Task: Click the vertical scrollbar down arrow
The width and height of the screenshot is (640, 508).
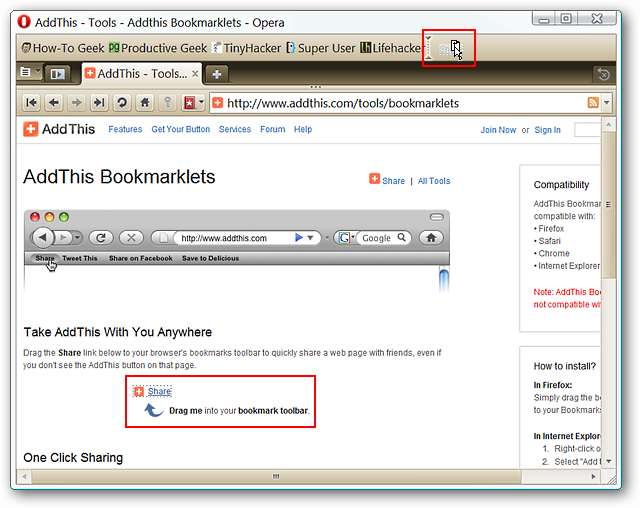Action: [608, 461]
